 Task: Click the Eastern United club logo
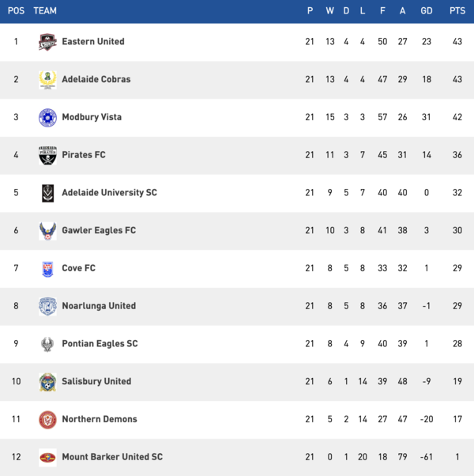[47, 42]
